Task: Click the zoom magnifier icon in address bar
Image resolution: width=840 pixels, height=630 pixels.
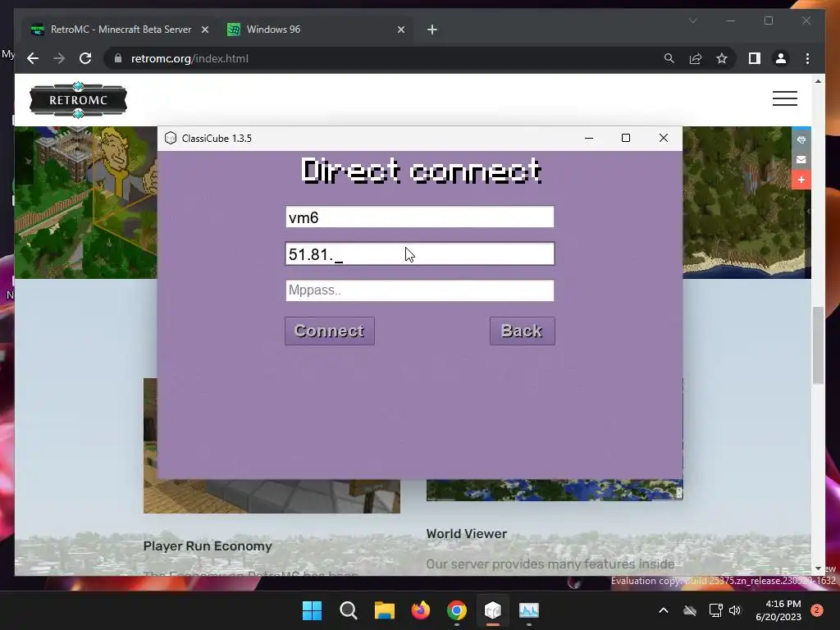Action: tap(669, 58)
